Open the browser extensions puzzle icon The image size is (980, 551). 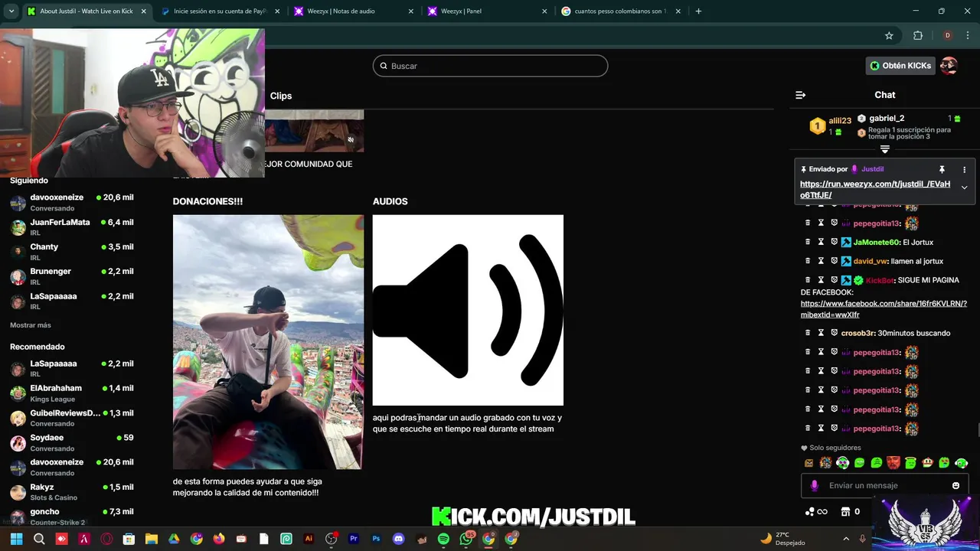(918, 35)
